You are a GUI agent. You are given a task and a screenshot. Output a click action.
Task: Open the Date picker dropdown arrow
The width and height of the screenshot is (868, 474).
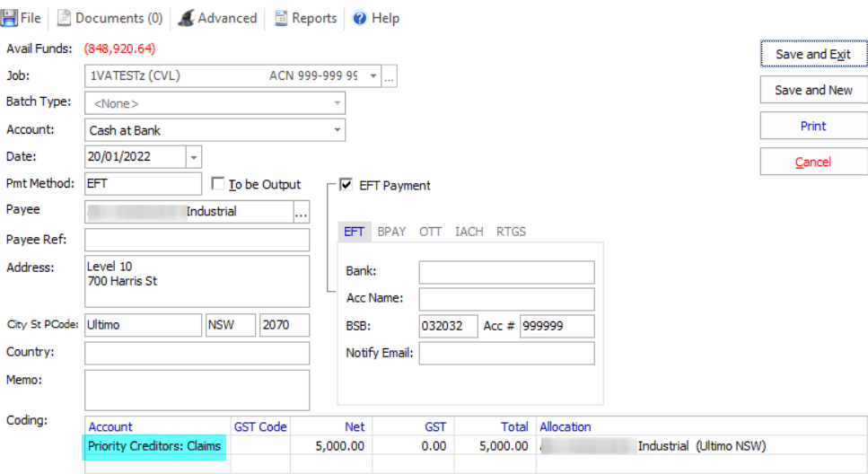194,157
